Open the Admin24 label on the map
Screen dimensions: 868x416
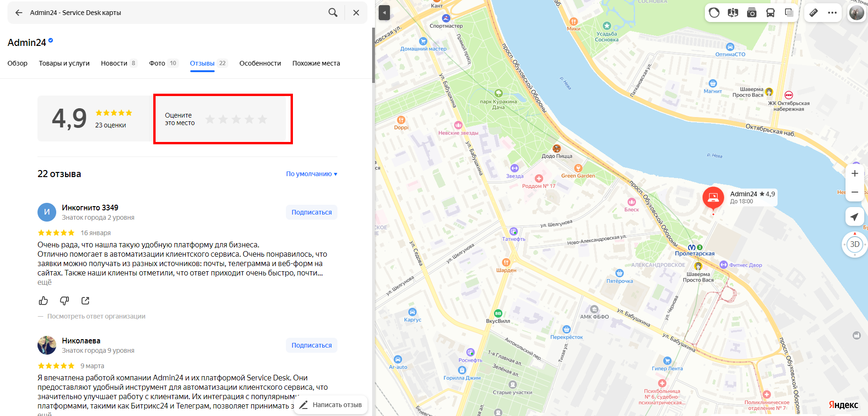click(x=752, y=197)
